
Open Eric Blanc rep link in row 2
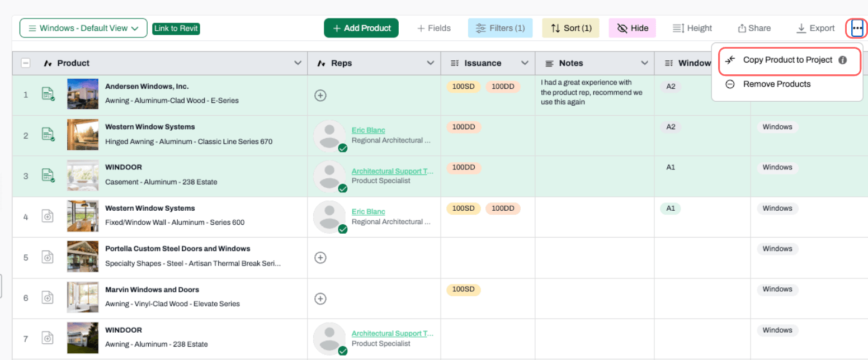[368, 130]
